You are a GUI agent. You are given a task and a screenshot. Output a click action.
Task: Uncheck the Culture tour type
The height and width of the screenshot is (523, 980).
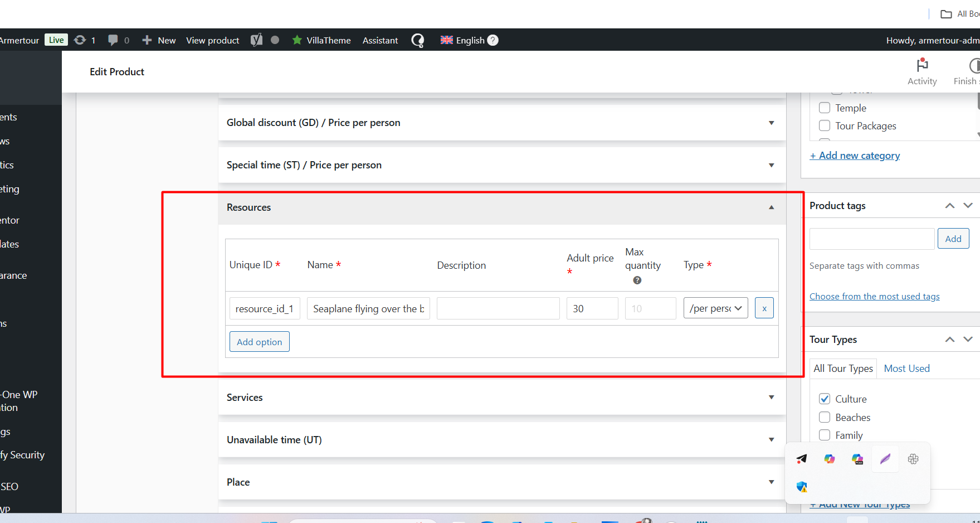[x=825, y=399]
